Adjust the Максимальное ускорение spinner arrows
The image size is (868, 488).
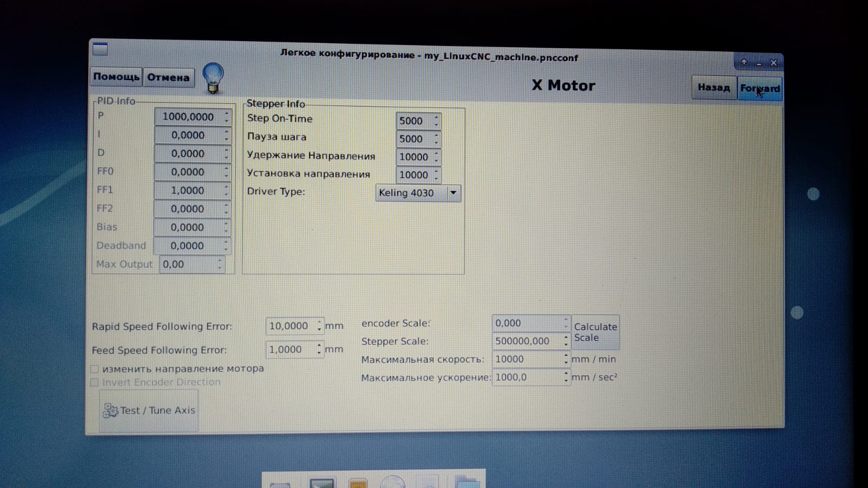pyautogui.click(x=566, y=377)
